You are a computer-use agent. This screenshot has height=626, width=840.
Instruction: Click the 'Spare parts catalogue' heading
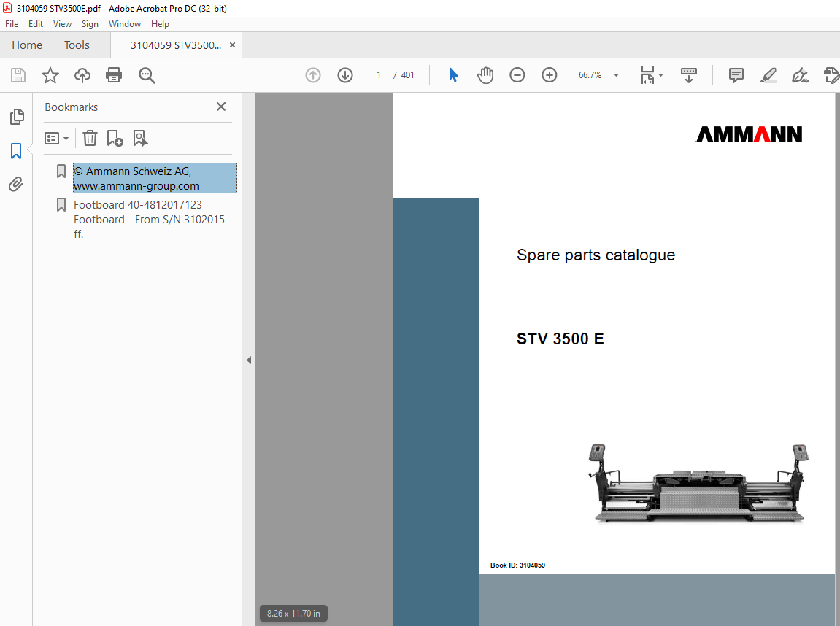click(x=596, y=255)
